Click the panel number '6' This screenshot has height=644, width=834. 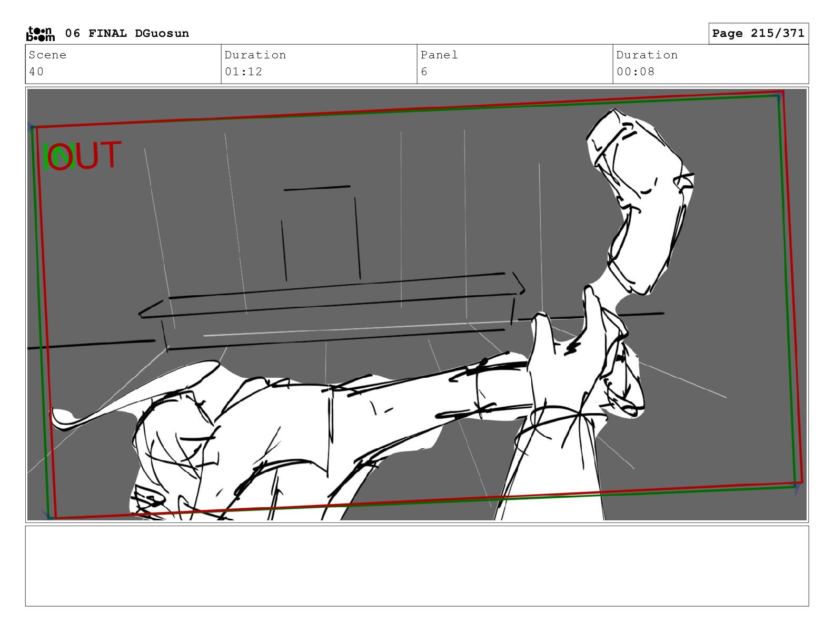coord(424,72)
